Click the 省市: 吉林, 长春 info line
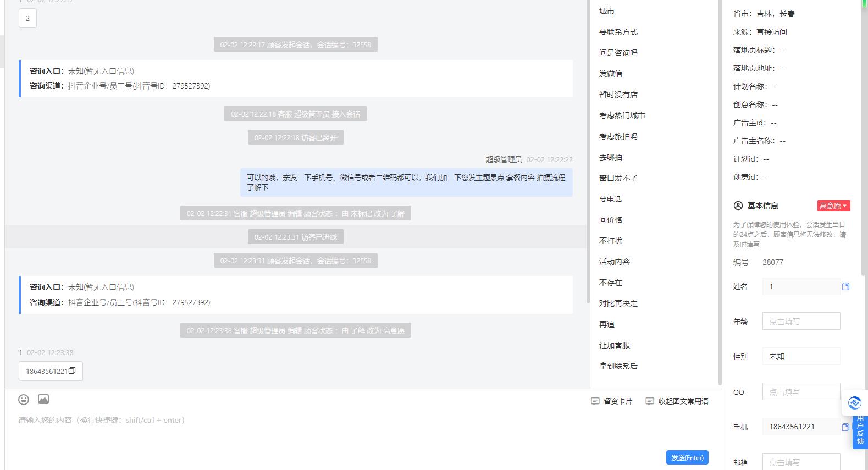The width and height of the screenshot is (868, 470). (764, 14)
